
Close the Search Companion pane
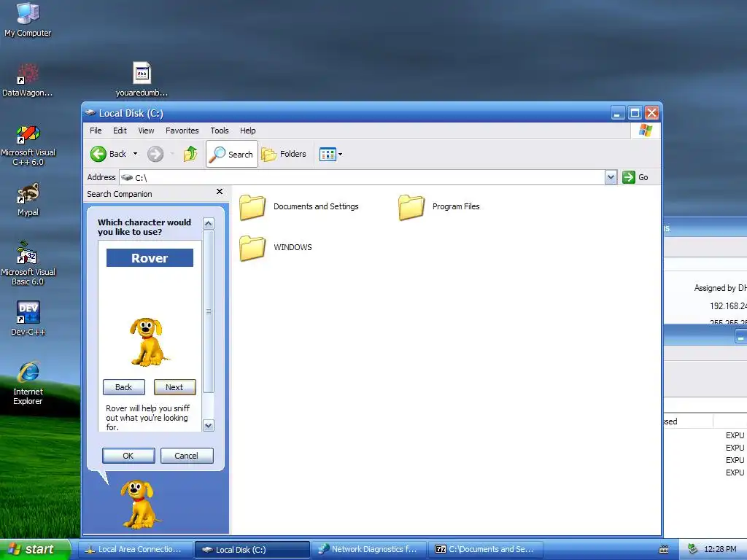tap(220, 192)
